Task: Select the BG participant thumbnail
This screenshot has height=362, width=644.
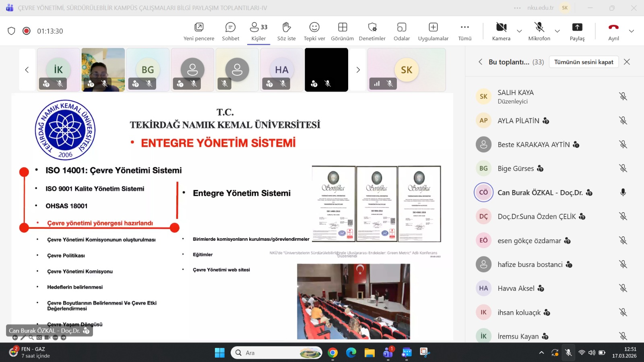Action: click(x=148, y=70)
